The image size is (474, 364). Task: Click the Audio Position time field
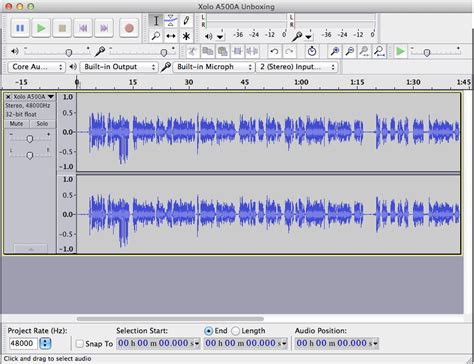[337, 343]
